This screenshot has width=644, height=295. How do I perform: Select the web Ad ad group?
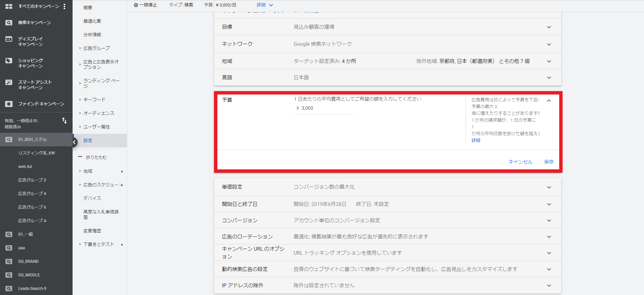tap(25, 167)
